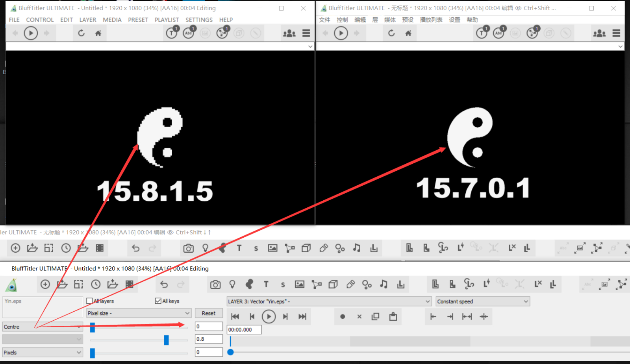The height and width of the screenshot is (364, 630).
Task: Open the LAYER 3 Vector Yin.eps dropdown
Action: click(x=329, y=301)
